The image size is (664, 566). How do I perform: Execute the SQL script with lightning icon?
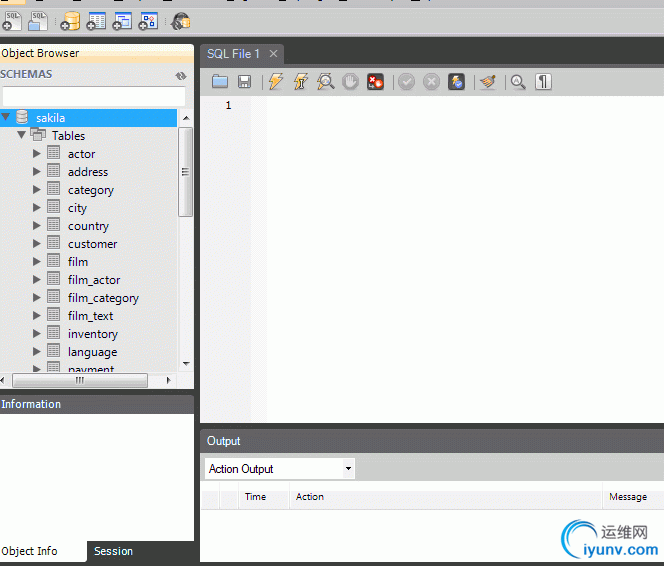pos(275,81)
